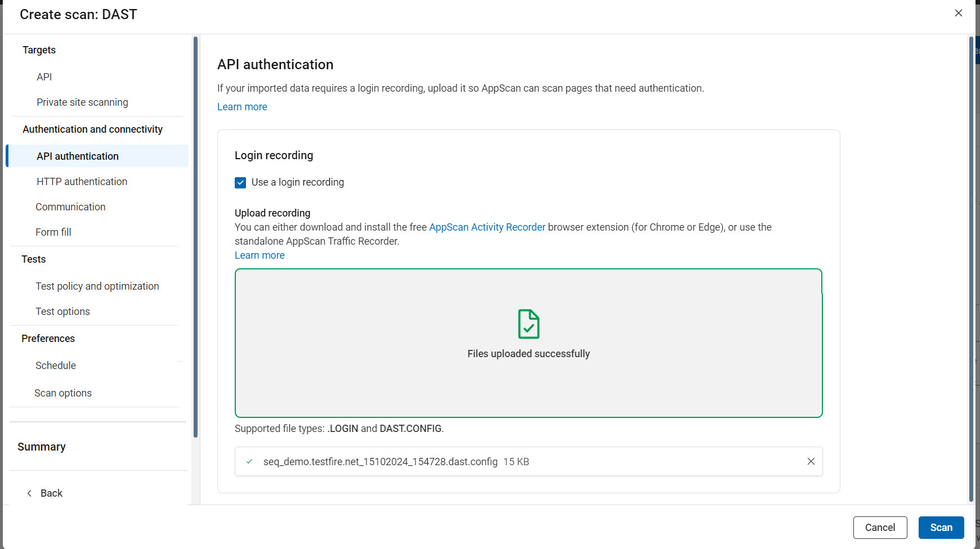Open Form fill settings
Image resolution: width=980 pixels, height=549 pixels.
[53, 232]
